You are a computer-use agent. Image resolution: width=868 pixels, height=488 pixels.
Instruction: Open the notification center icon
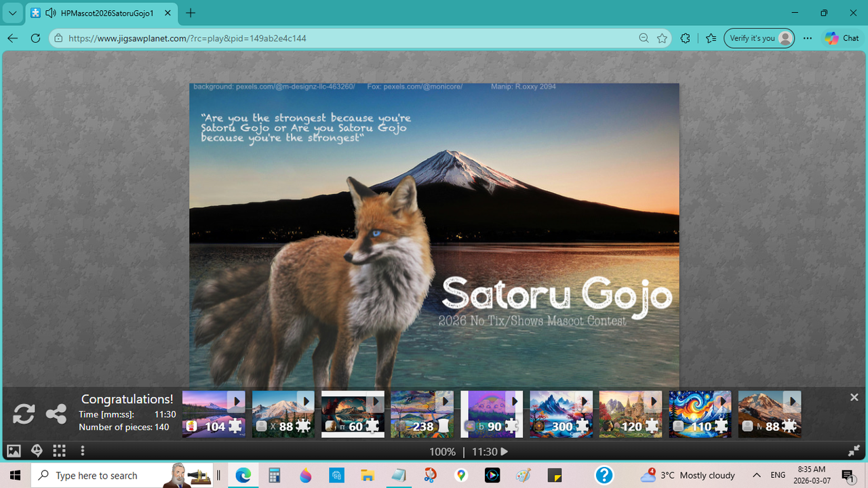coord(848,475)
